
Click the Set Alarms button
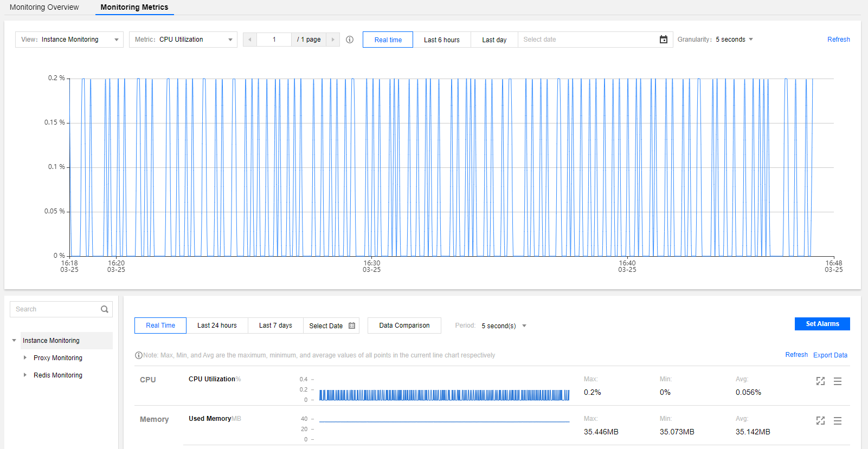(x=822, y=324)
